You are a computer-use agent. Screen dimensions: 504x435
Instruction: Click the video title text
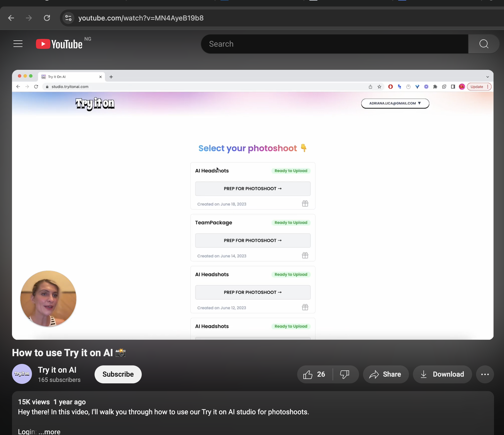pos(62,353)
